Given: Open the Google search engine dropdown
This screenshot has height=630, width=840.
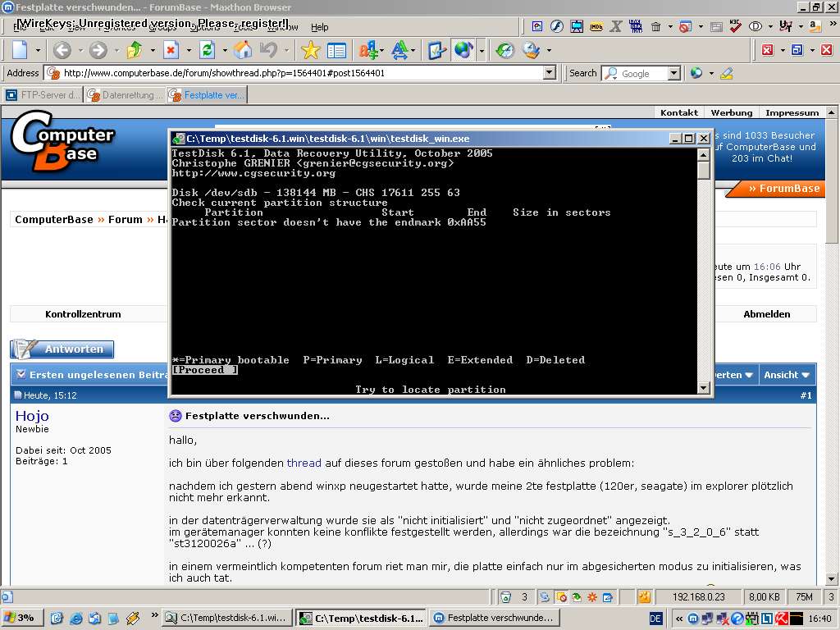Looking at the screenshot, I should [x=674, y=73].
